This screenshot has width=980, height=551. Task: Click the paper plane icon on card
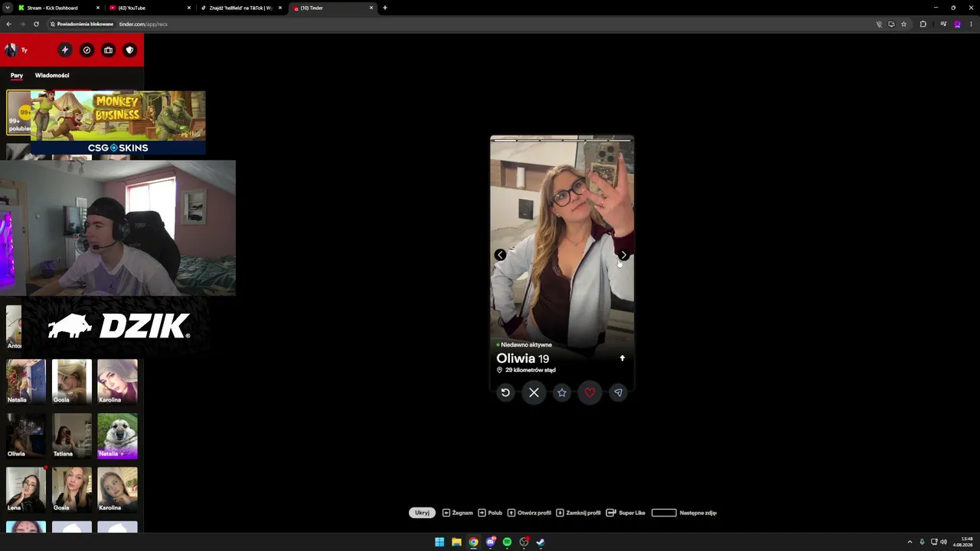coord(618,393)
